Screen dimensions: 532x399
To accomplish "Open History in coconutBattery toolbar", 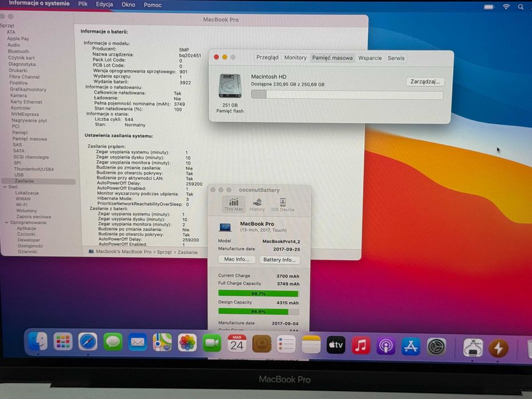I will coord(257,205).
